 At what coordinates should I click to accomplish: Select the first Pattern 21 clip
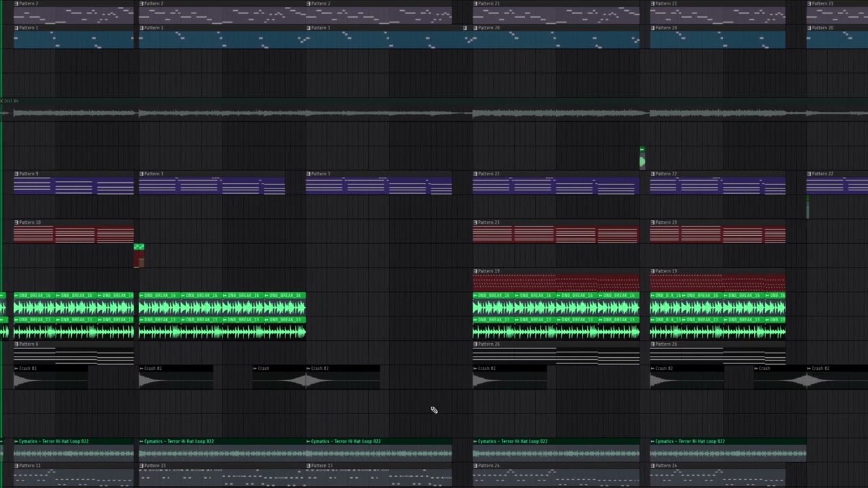tap(555, 12)
